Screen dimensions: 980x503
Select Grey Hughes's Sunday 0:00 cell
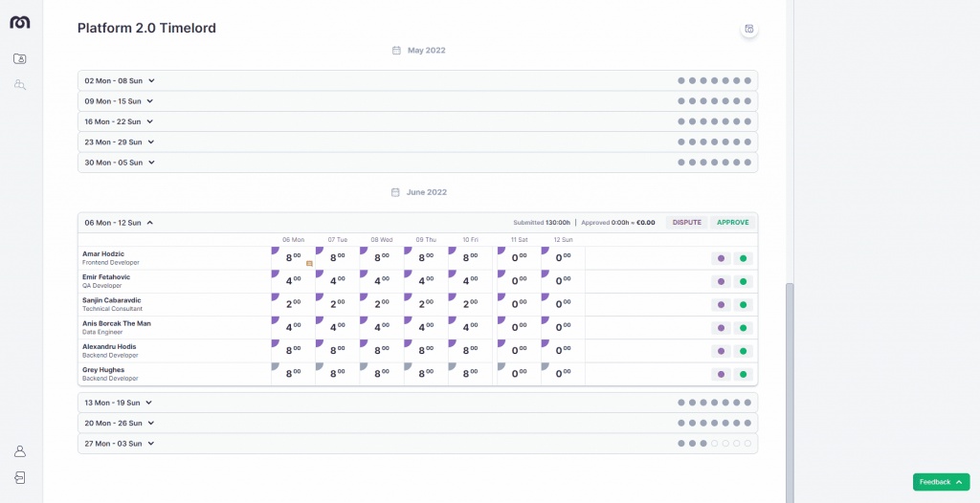tap(563, 374)
